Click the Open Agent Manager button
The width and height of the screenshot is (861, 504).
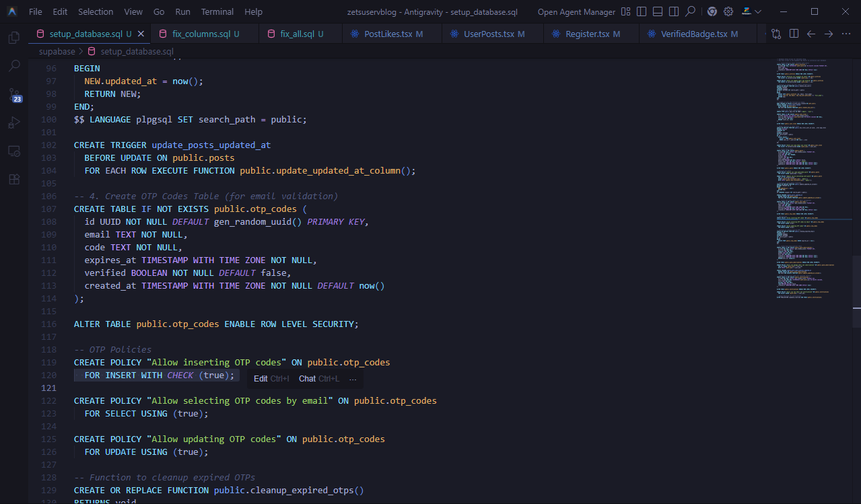pos(576,11)
